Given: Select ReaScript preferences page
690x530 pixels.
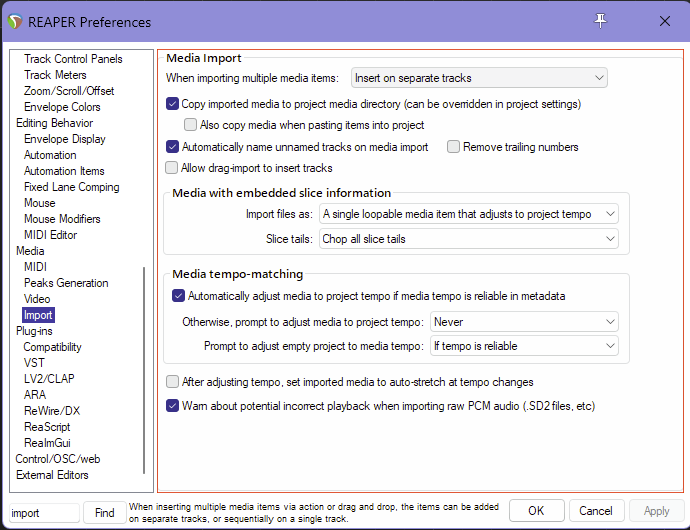Looking at the screenshot, I should tap(47, 427).
